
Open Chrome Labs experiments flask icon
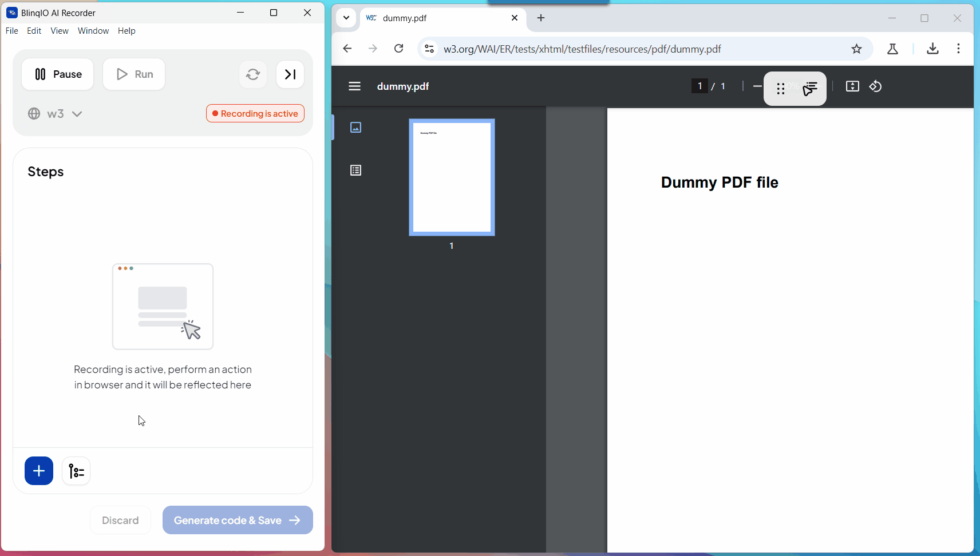[x=893, y=49]
